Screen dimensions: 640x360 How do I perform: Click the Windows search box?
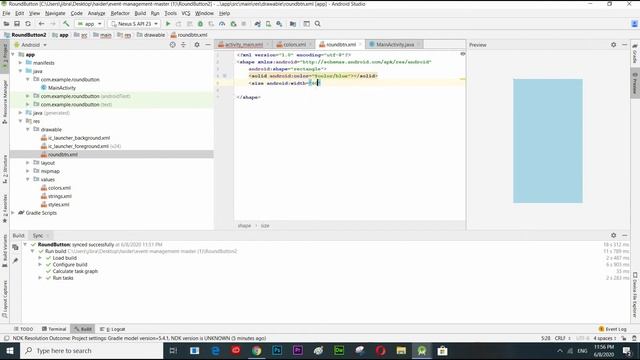pyautogui.click(x=92, y=351)
